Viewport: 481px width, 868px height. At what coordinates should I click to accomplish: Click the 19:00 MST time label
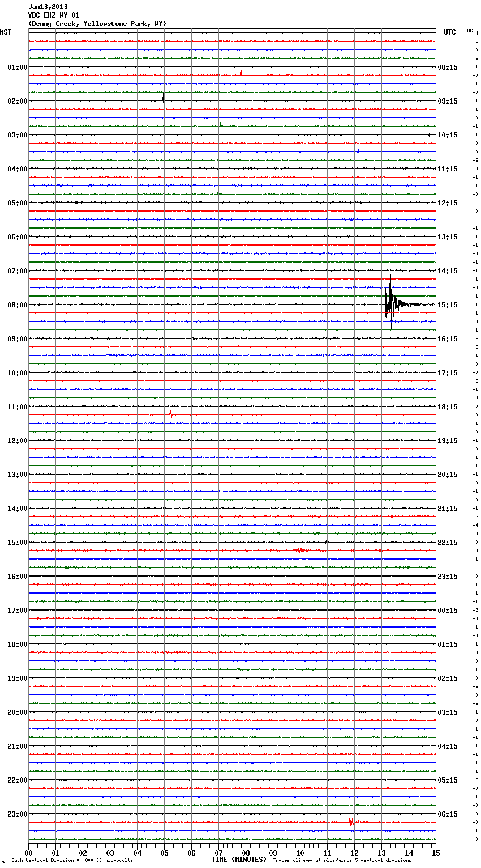[18, 678]
